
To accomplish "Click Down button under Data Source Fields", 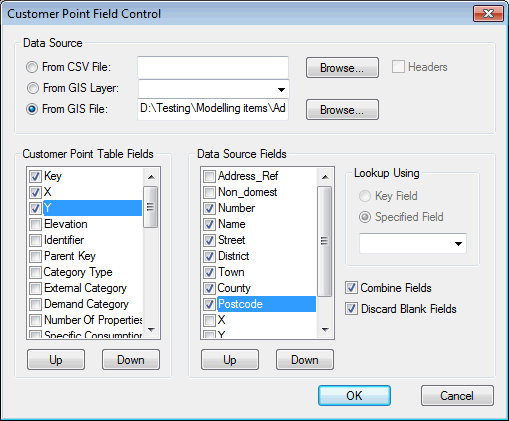I will click(x=305, y=360).
